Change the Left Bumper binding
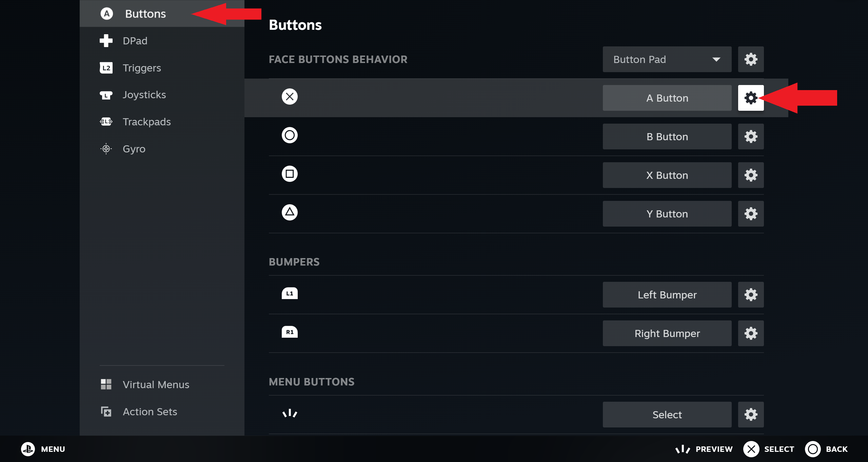This screenshot has width=868, height=462. (667, 295)
